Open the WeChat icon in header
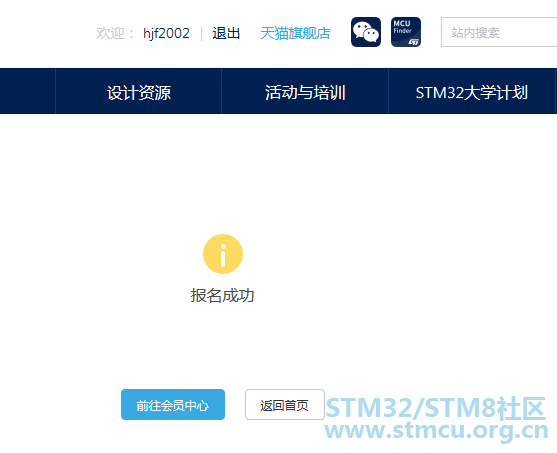 pyautogui.click(x=366, y=32)
